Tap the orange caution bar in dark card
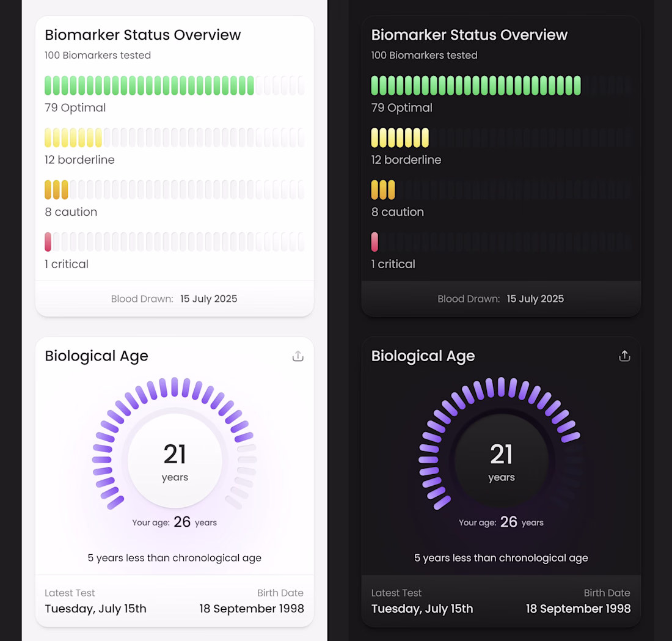672x641 pixels. click(x=383, y=189)
